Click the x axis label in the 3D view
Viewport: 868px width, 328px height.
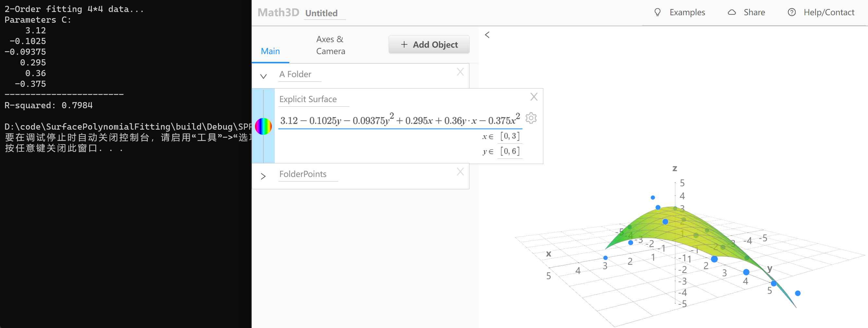(x=549, y=253)
